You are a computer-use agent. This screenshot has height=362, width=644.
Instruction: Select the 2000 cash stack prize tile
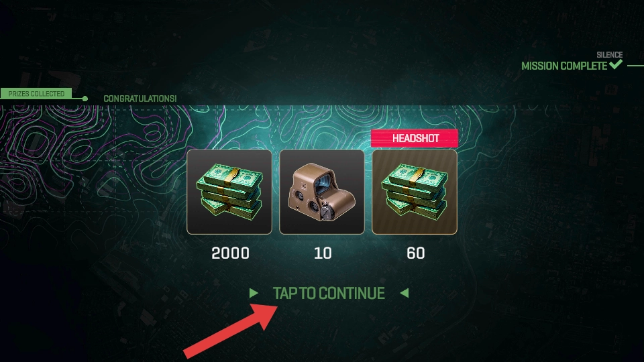pyautogui.click(x=229, y=192)
